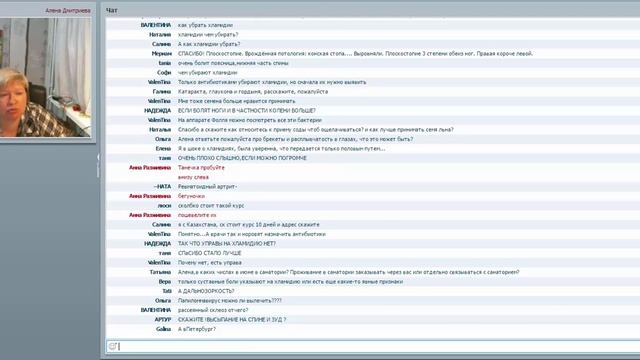
Task: Select red message "пошевелите их"
Action: [197, 215]
